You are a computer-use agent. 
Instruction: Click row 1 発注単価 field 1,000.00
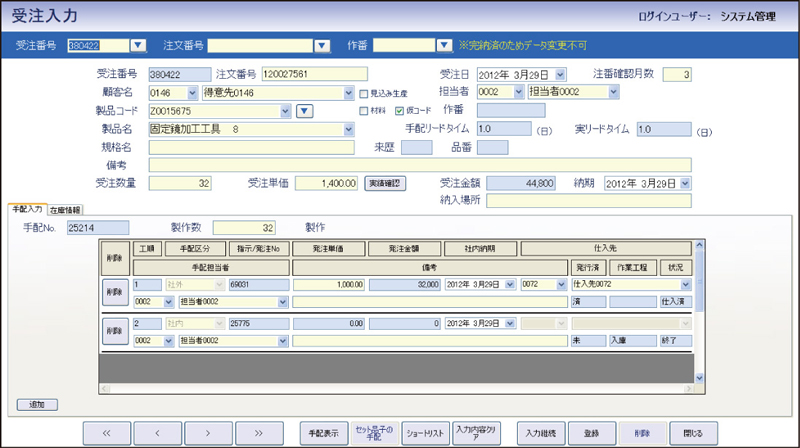329,284
